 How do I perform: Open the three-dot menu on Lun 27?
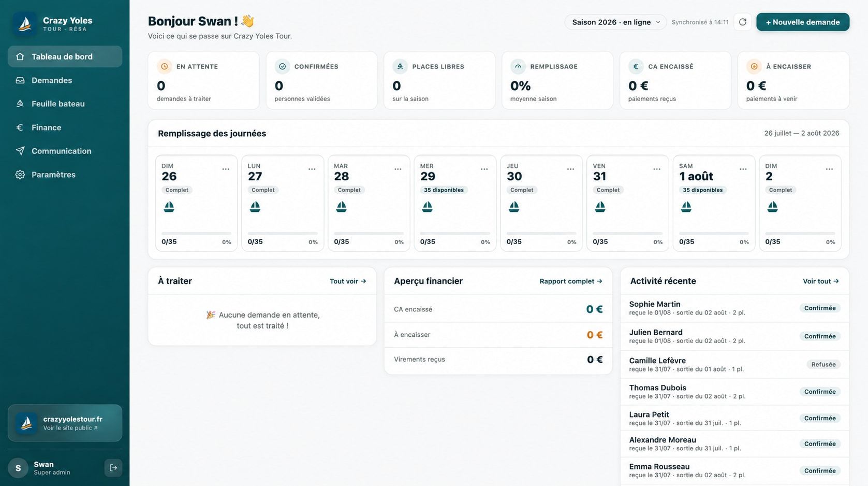click(312, 169)
